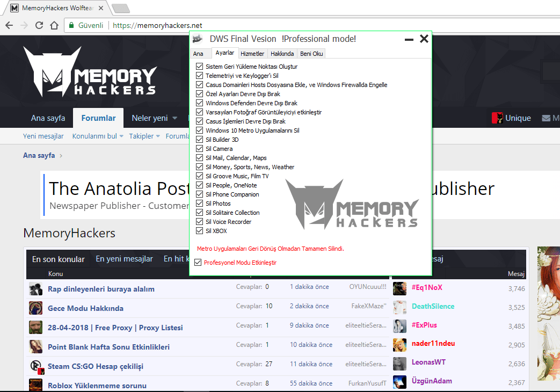Expand the Konularımı bul dropdown
Viewport: 560px width, 392px height.
(121, 136)
